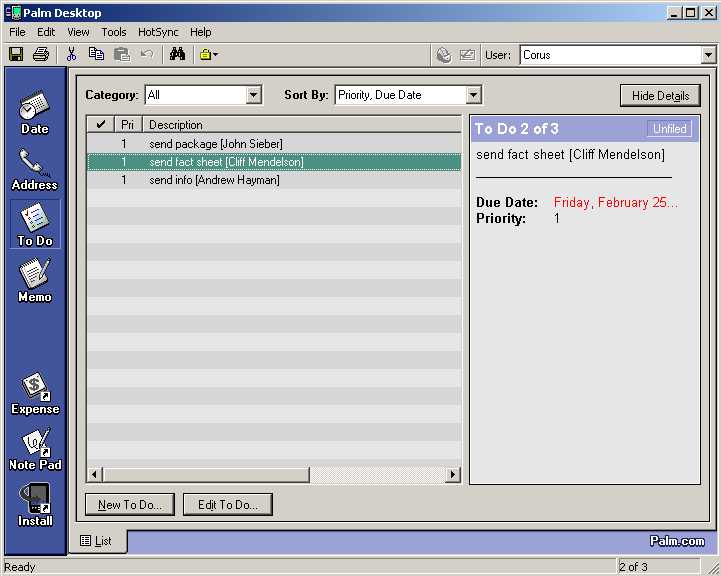Open the padlock icon's dropdown arrow

216,55
